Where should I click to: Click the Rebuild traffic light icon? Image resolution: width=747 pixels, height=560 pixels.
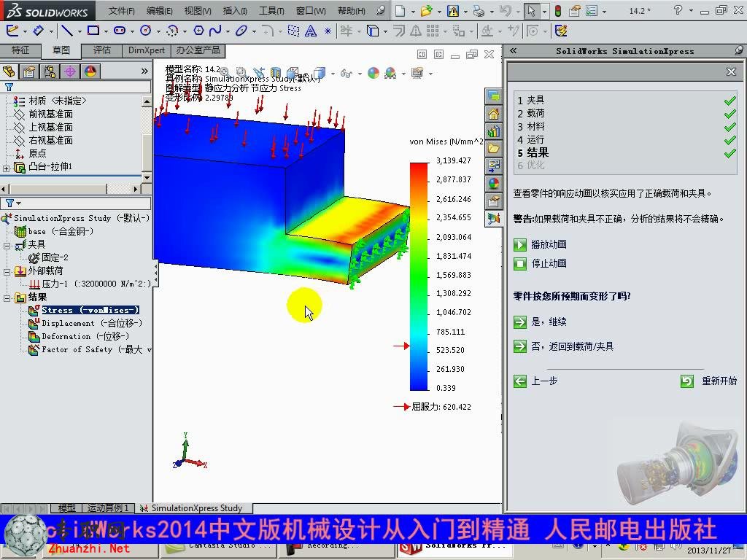557,10
